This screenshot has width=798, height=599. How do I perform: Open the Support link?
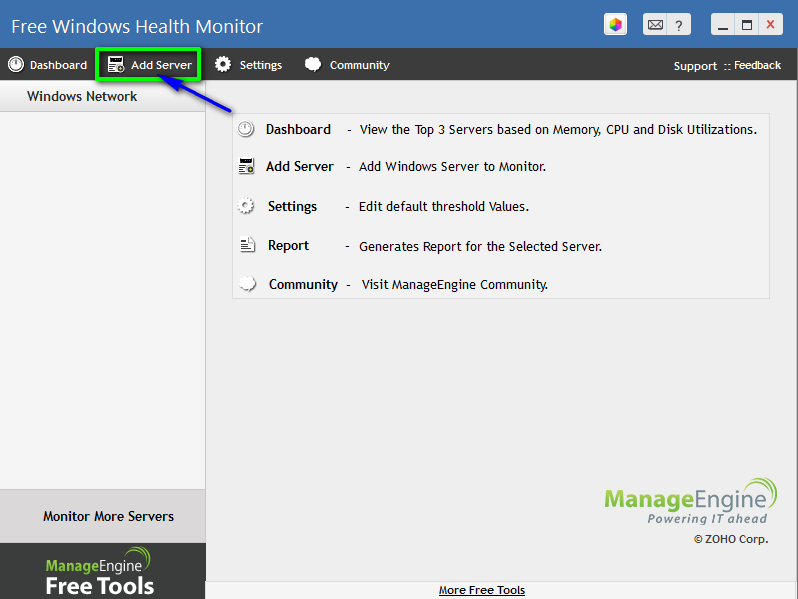pos(695,66)
